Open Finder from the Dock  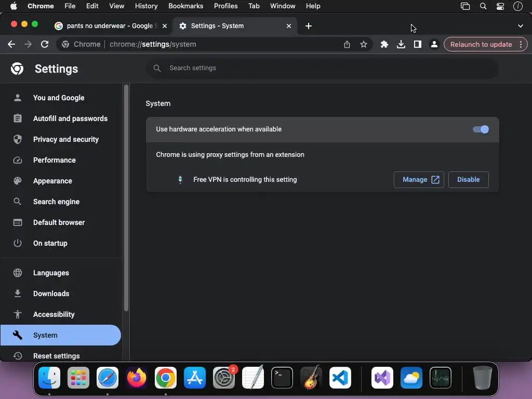point(49,378)
